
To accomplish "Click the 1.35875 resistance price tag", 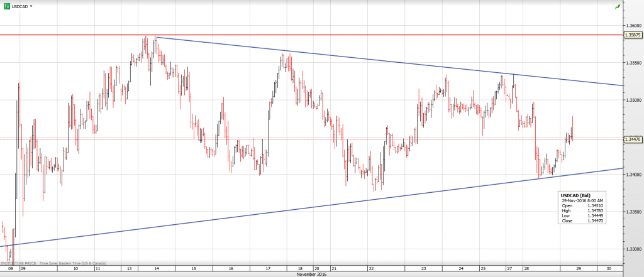I will 633,35.
